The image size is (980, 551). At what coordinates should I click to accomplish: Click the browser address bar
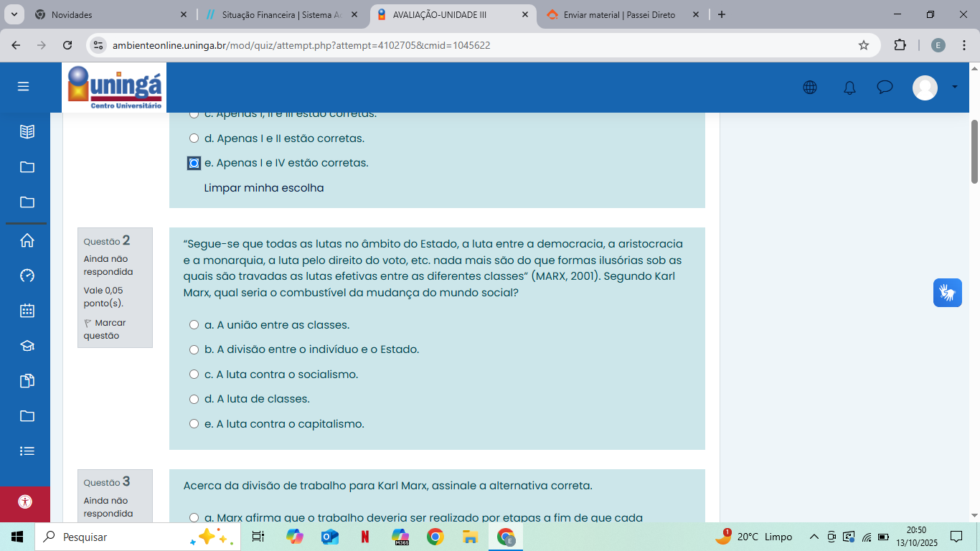(473, 45)
